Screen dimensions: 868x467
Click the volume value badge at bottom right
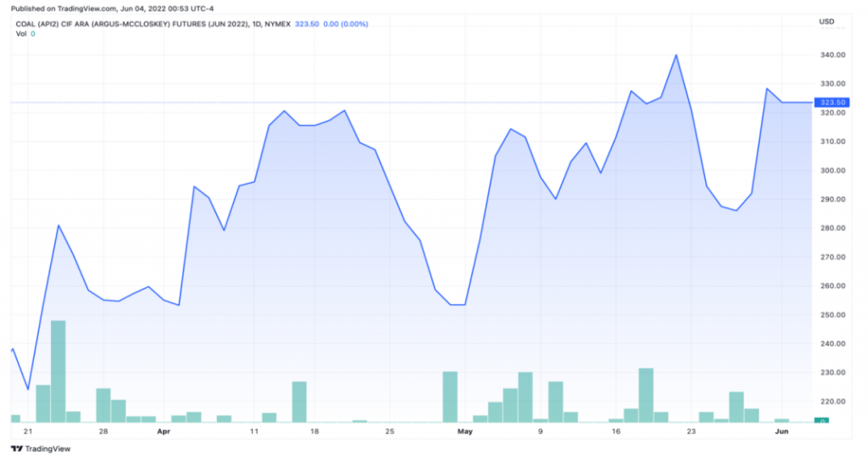pyautogui.click(x=821, y=420)
